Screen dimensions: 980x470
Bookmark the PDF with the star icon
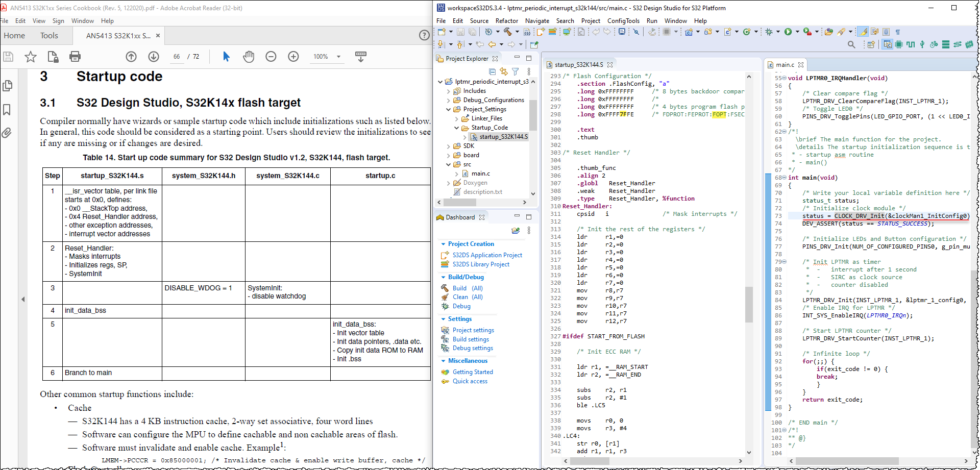(31, 57)
